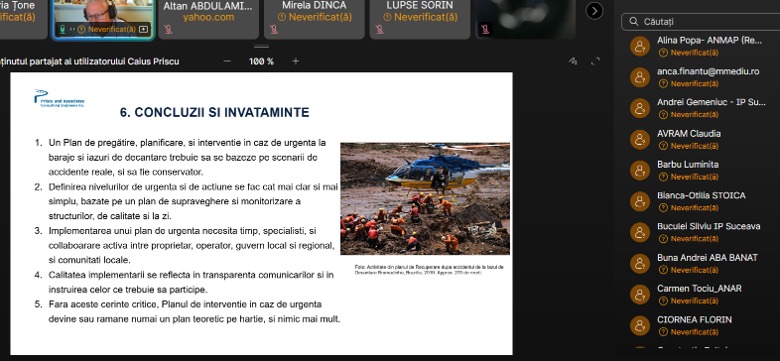Click the Căutați participant search field
Screen dimensions: 780x361
pyautogui.click(x=700, y=22)
